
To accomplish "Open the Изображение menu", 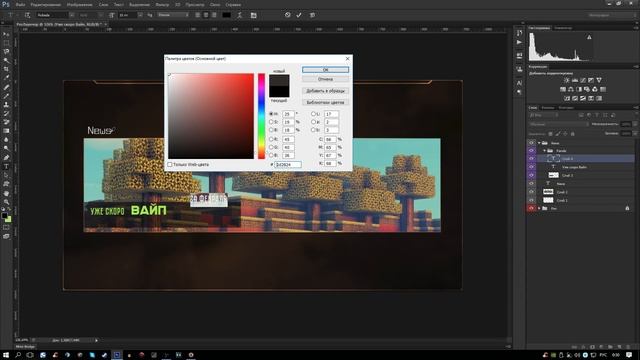I will pos(79,4).
